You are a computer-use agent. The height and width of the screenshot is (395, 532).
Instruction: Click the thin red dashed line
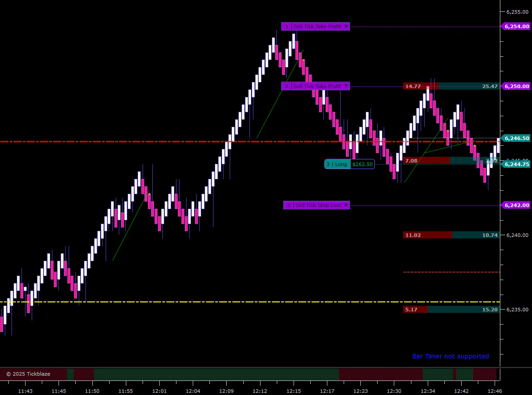pyautogui.click(x=451, y=272)
